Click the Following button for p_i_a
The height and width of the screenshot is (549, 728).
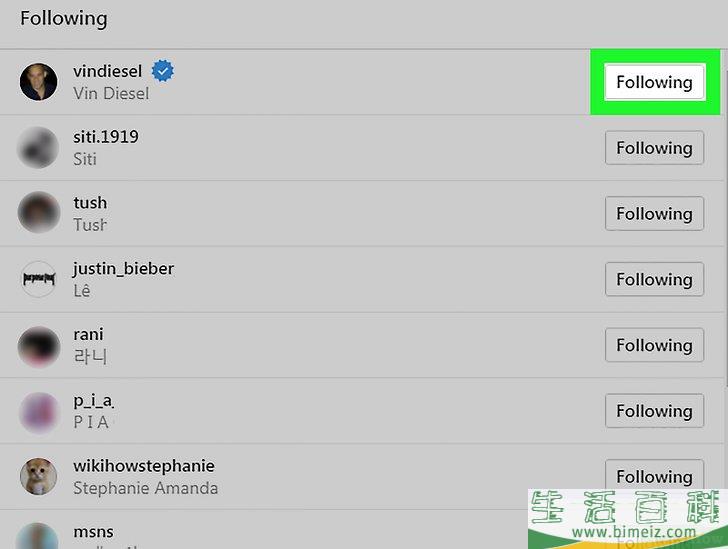click(654, 411)
